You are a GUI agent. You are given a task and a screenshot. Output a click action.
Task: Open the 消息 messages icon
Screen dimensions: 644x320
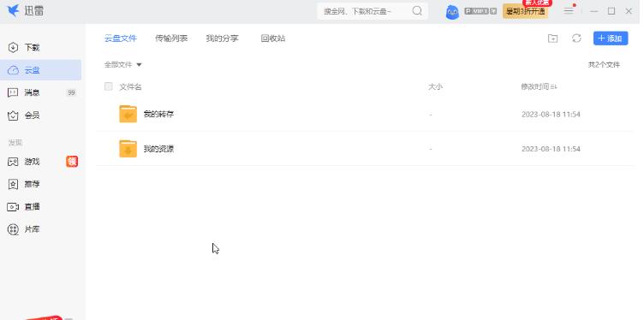[13, 92]
